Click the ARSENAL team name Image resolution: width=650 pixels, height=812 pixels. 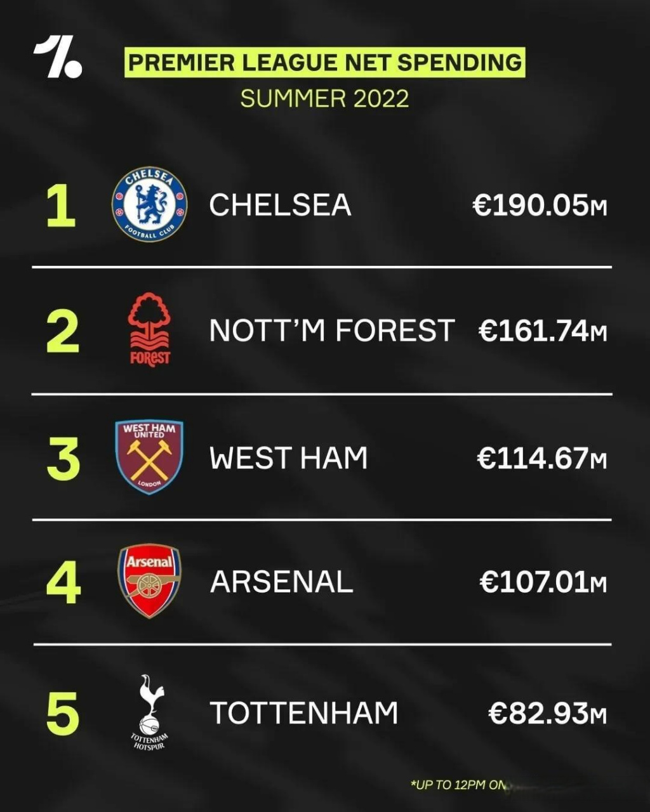coord(282,582)
